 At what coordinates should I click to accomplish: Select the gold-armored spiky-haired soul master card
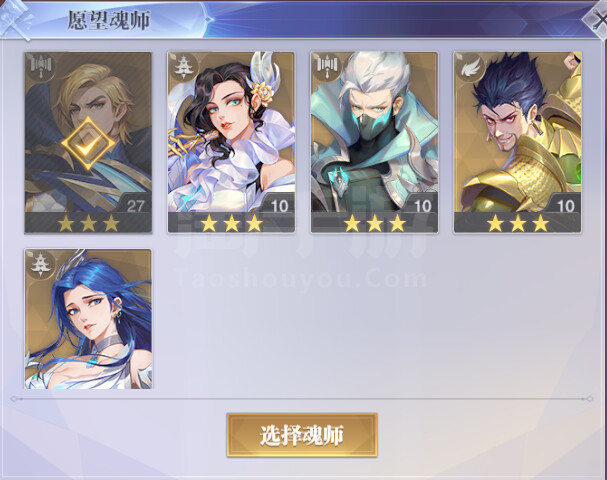[x=518, y=143]
